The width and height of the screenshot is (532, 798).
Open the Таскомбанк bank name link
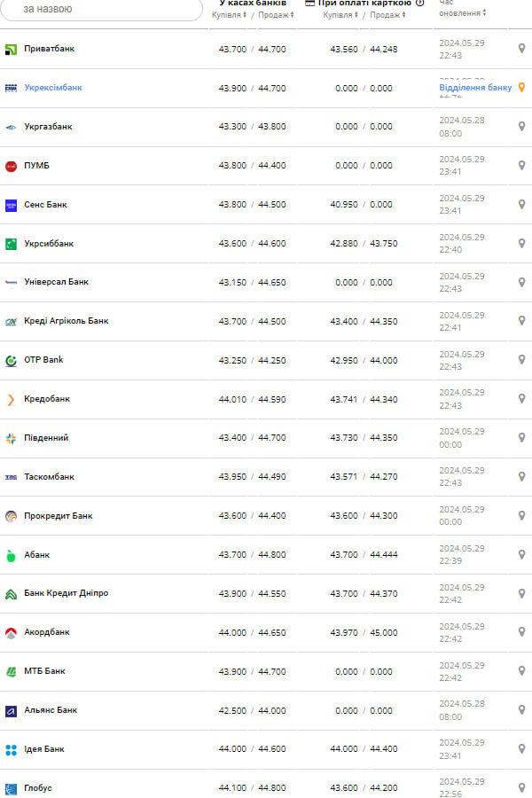coord(50,477)
